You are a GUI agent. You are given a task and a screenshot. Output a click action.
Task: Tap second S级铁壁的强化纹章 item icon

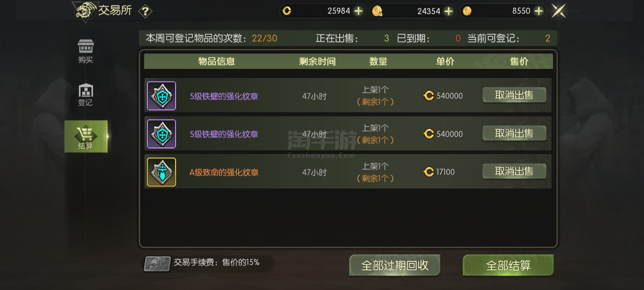(162, 134)
